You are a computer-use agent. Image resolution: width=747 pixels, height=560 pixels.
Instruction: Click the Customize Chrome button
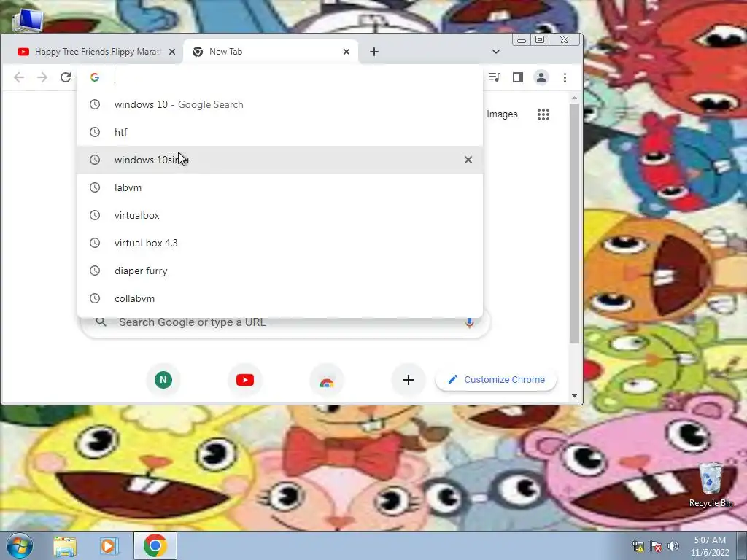(496, 379)
